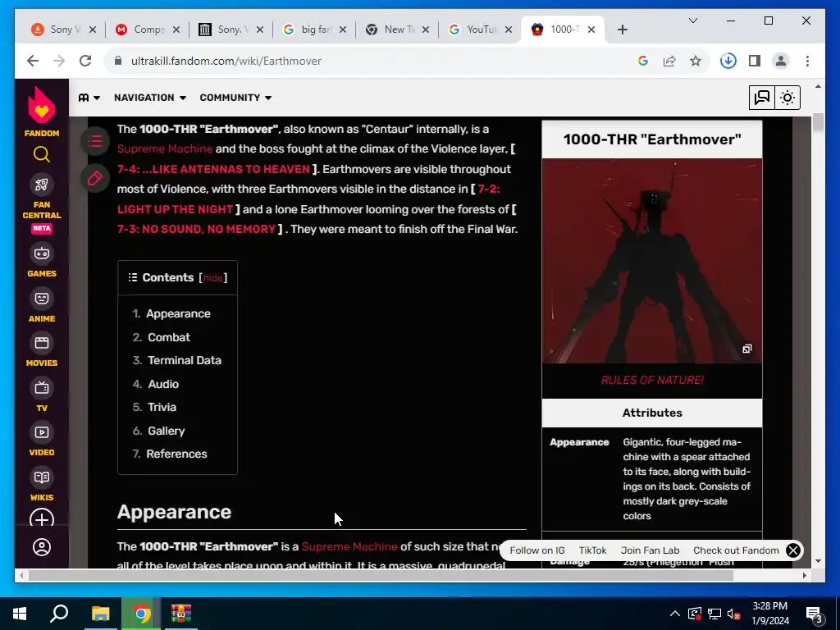Click the Earthmover infobox image
Viewport: 840px width, 630px height.
pyautogui.click(x=652, y=261)
